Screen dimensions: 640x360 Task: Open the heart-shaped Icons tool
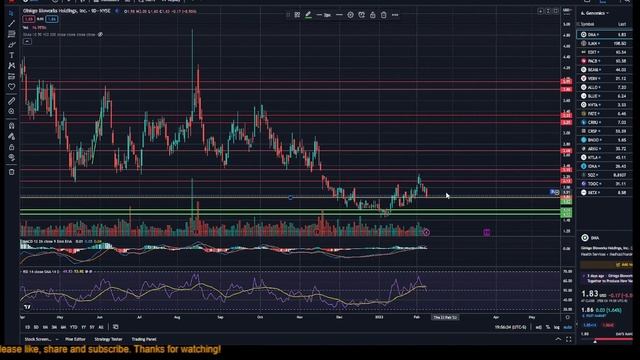[11, 87]
